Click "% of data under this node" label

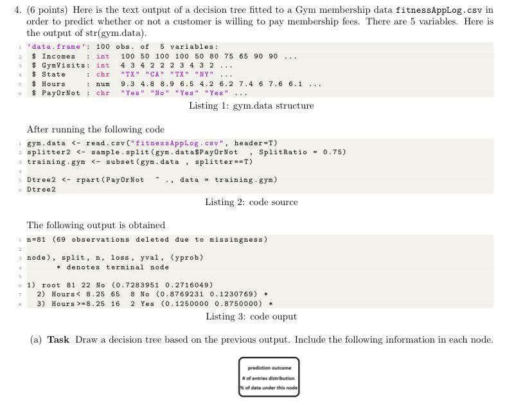point(269,388)
